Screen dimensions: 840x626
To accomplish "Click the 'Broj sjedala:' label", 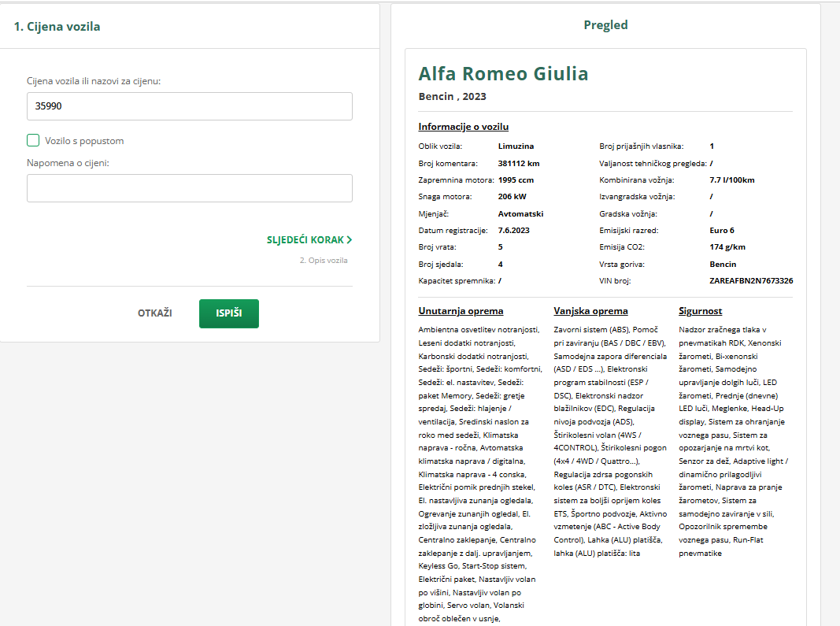I will click(x=441, y=265).
